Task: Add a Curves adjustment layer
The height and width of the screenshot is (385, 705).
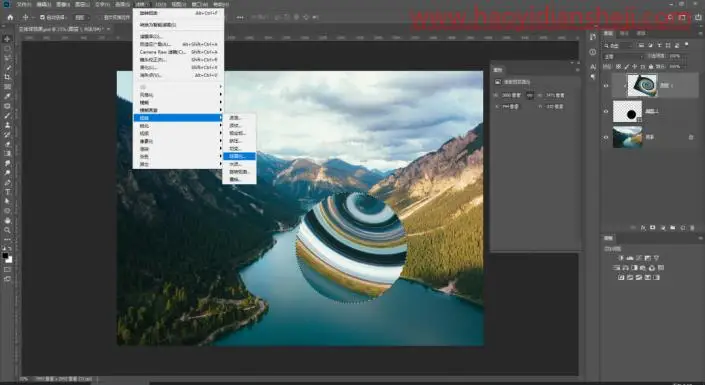Action: click(x=639, y=258)
